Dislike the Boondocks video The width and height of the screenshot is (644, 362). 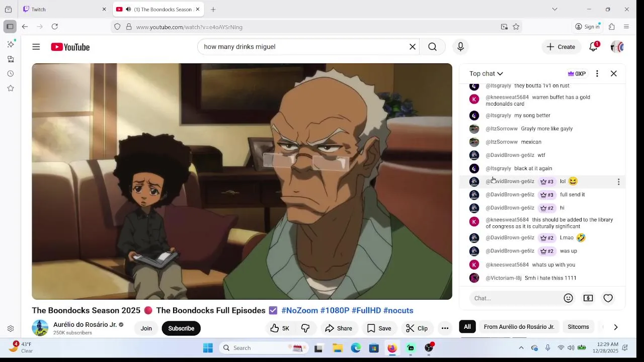click(x=305, y=328)
